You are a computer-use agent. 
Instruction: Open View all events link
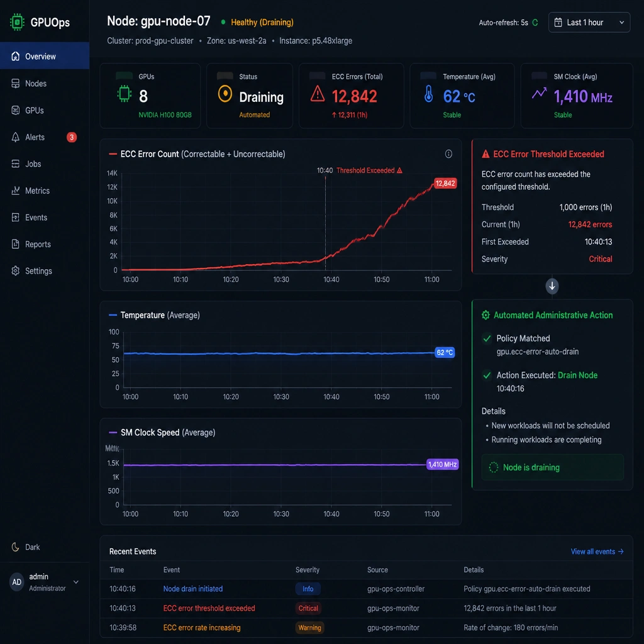point(597,551)
